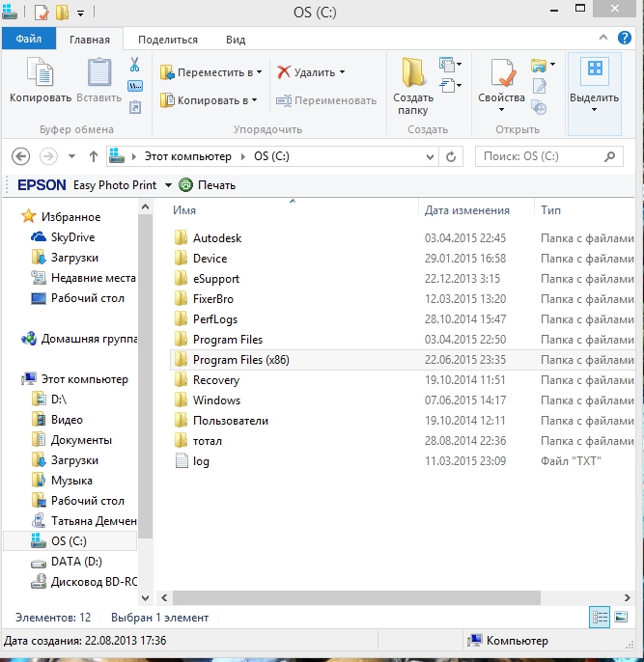Switch to the large icons view layout
Viewport: 644px width, 662px height.
pos(619,618)
